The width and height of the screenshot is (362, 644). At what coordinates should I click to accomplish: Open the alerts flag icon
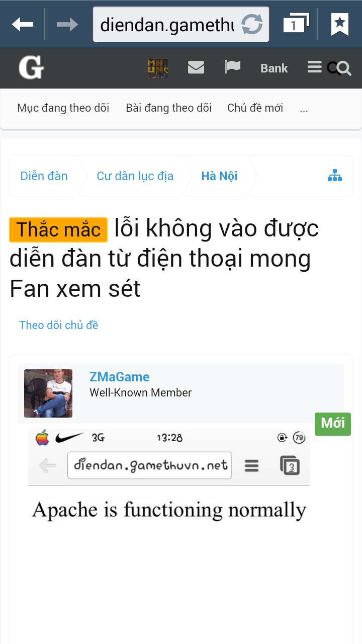click(232, 67)
